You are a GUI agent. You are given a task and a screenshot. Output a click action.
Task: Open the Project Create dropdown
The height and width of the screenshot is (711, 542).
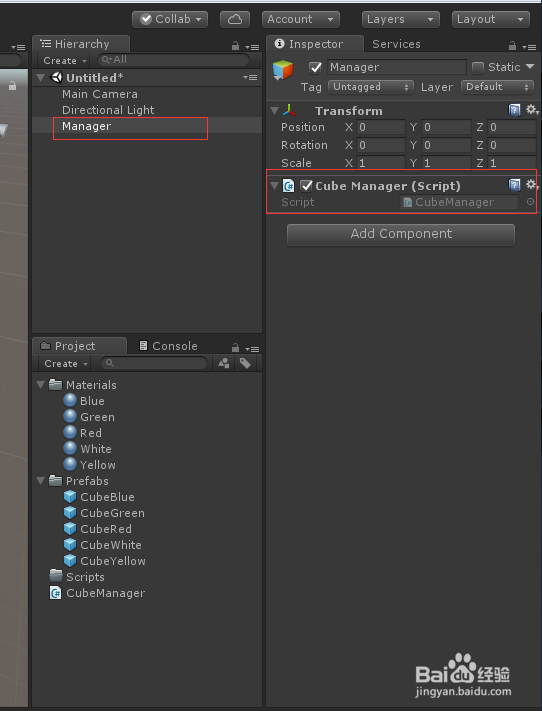(x=66, y=364)
